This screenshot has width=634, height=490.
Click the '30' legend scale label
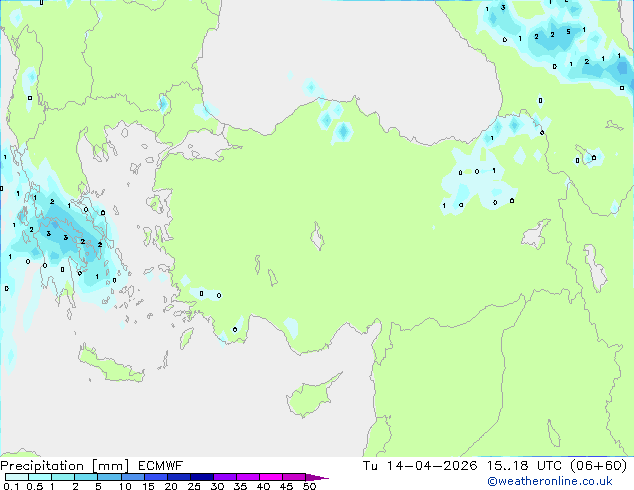(218, 486)
